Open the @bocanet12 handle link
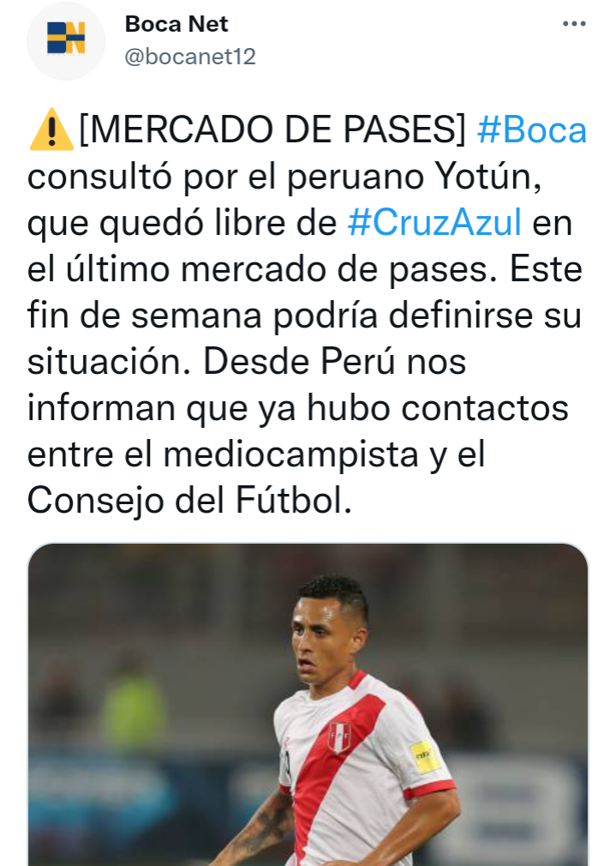The image size is (616, 866). coord(190,57)
